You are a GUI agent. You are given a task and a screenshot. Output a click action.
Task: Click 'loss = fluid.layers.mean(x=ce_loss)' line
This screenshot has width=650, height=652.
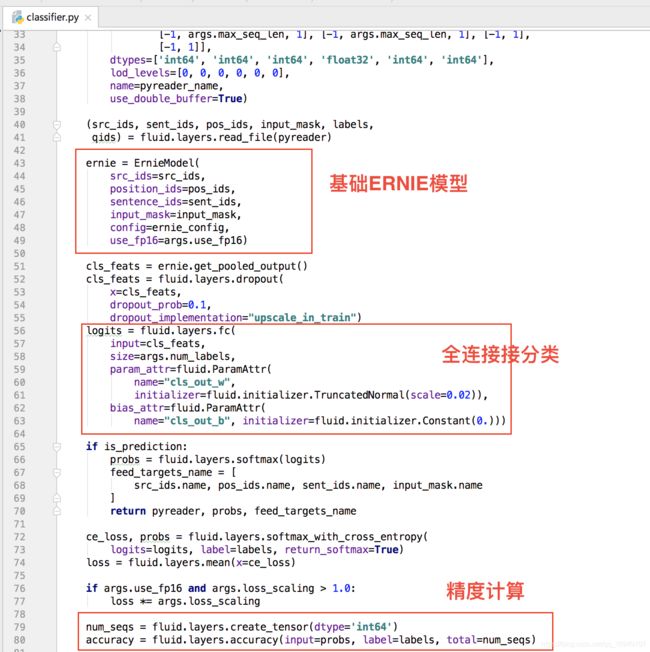pyautogui.click(x=190, y=563)
